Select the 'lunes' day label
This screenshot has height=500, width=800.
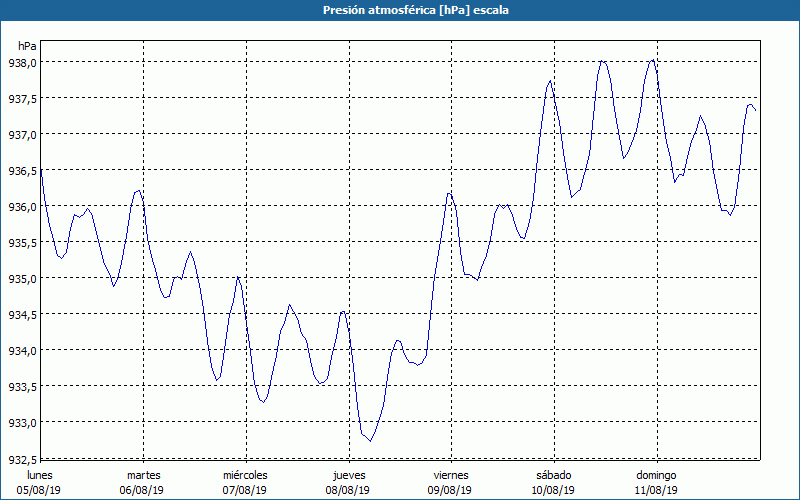tap(40, 475)
